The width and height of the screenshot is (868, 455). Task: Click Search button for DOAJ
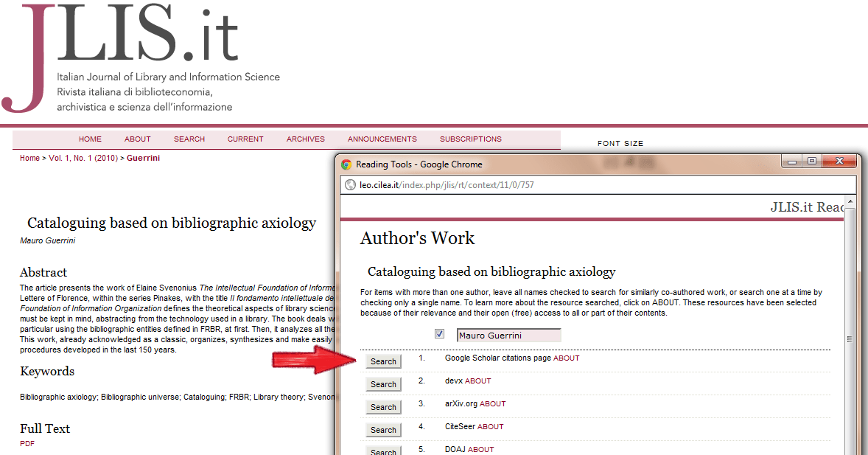[x=383, y=451]
